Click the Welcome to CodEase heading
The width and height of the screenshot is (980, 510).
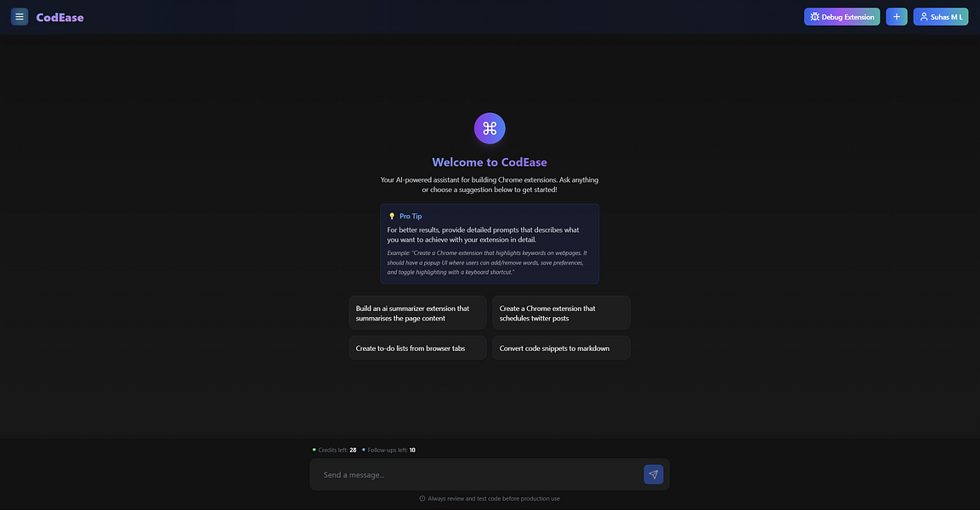(490, 161)
